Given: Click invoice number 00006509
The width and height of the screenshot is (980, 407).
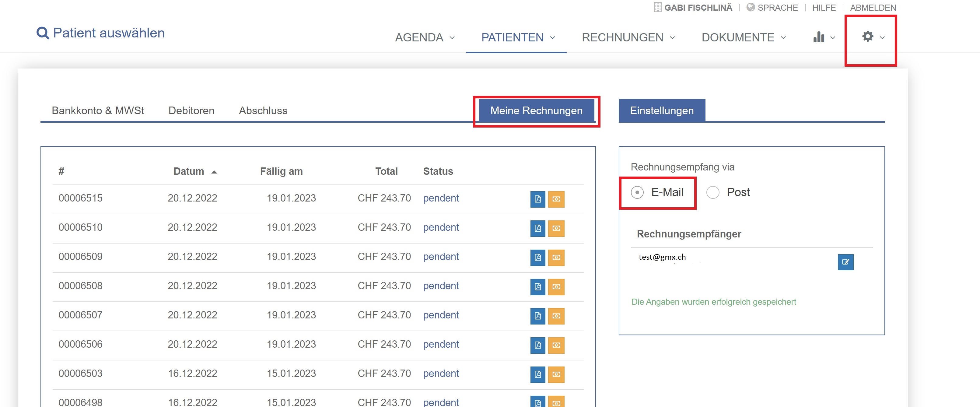Looking at the screenshot, I should tap(80, 257).
